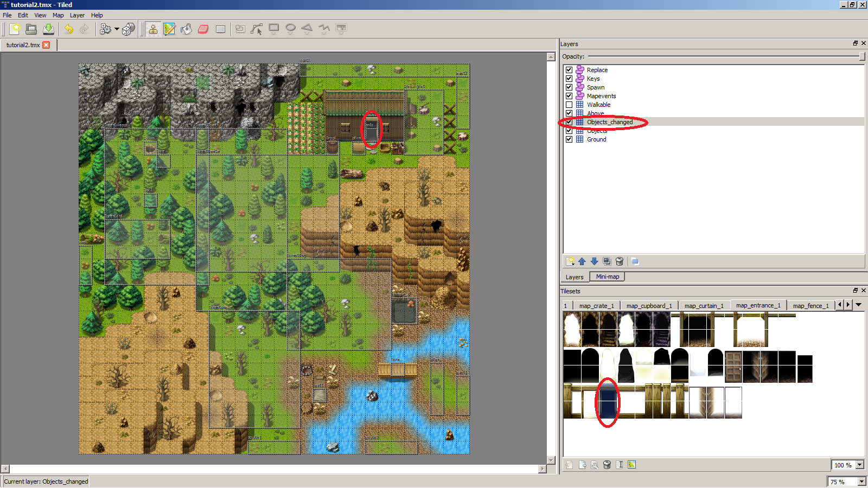Select the Insert Polyline tool

(x=324, y=29)
